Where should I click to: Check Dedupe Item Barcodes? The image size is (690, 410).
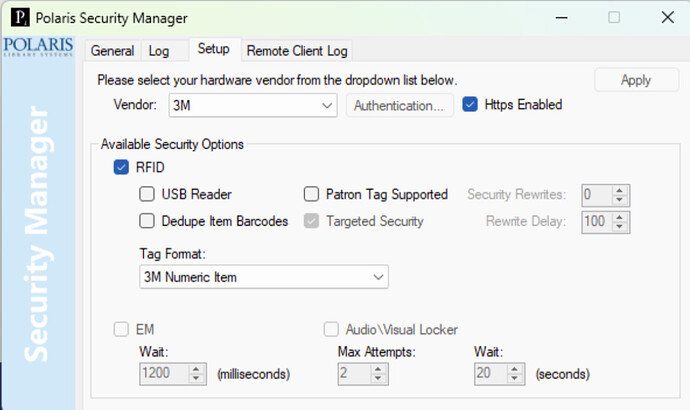pyautogui.click(x=147, y=221)
